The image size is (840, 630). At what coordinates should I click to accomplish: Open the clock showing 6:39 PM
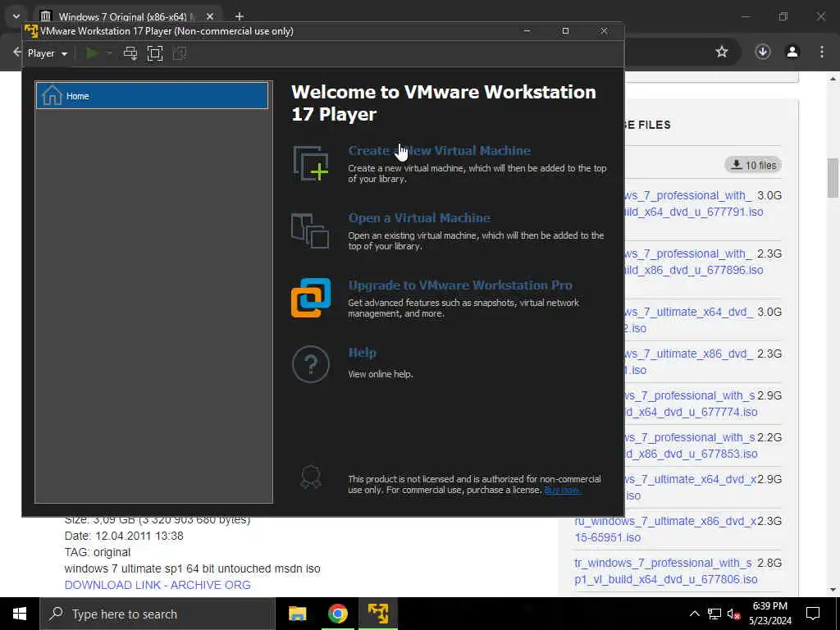tap(769, 614)
